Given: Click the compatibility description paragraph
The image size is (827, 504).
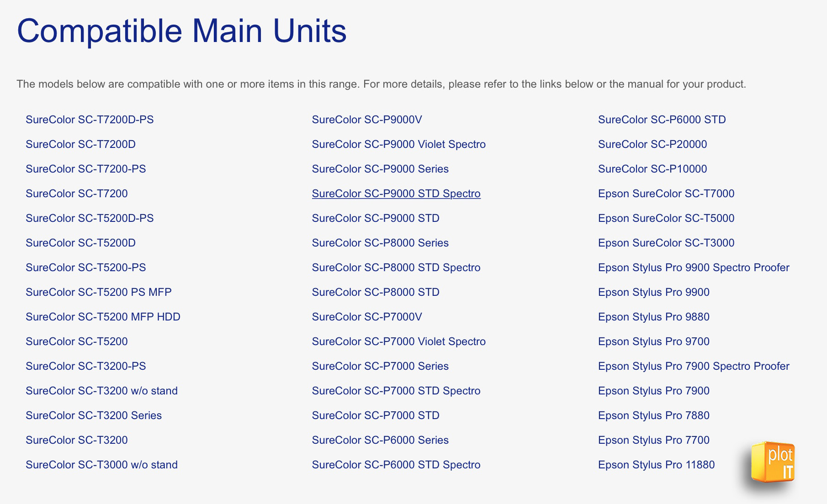Looking at the screenshot, I should [381, 84].
